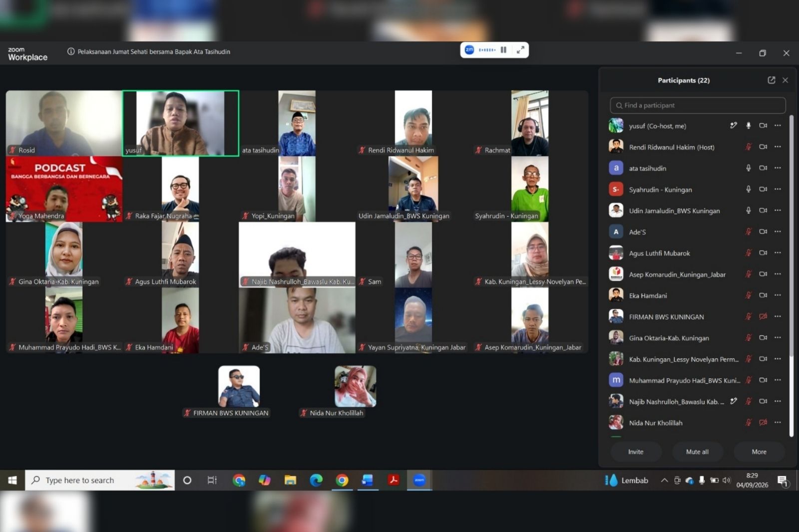The height and width of the screenshot is (532, 799).
Task: Click the Mute all button
Action: tap(697, 452)
